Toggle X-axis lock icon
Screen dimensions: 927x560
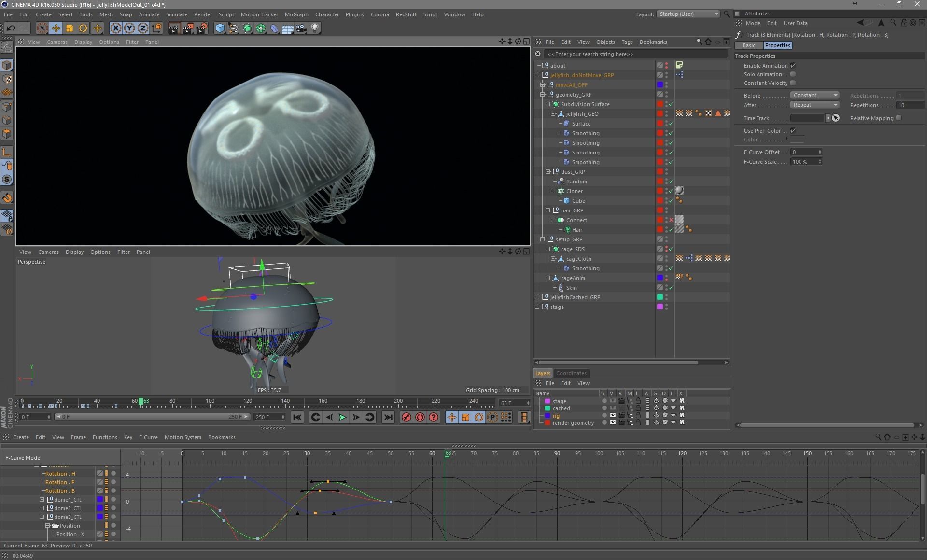pyautogui.click(x=116, y=28)
